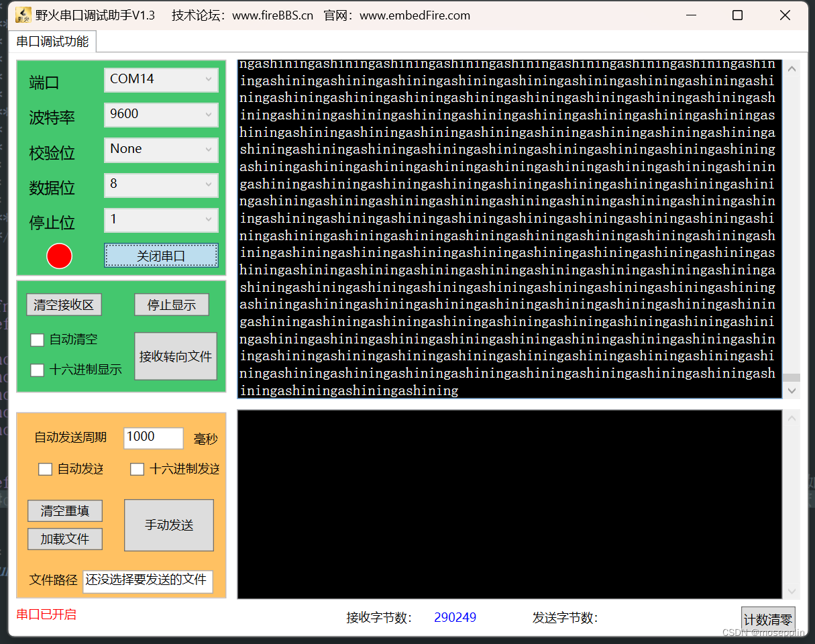
Task: Click the 文件路径 text field
Action: click(x=148, y=581)
